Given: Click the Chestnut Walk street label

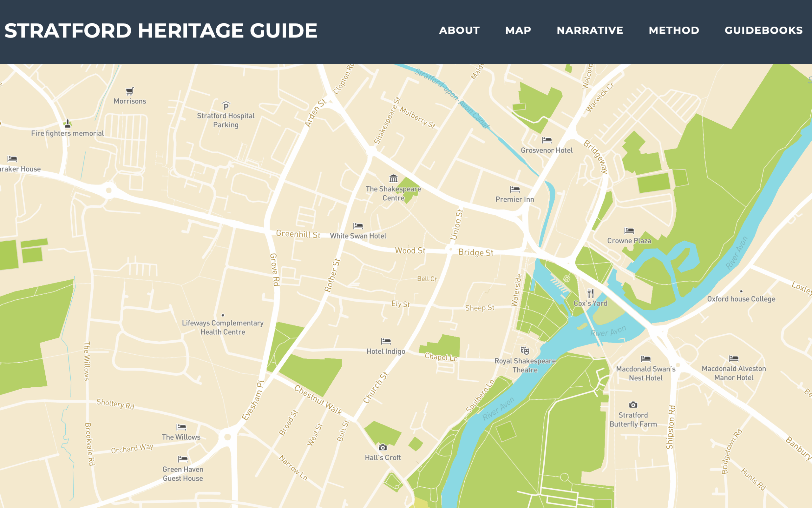Looking at the screenshot, I should 318,400.
